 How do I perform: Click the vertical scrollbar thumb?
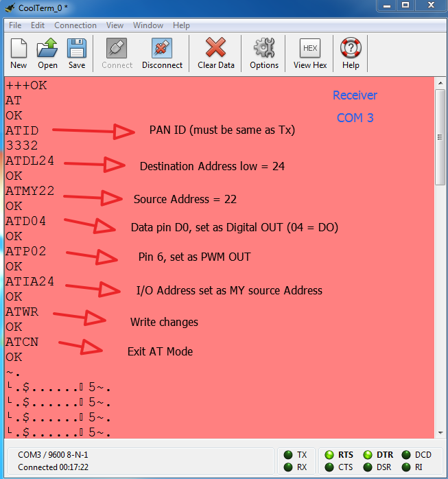(x=440, y=137)
